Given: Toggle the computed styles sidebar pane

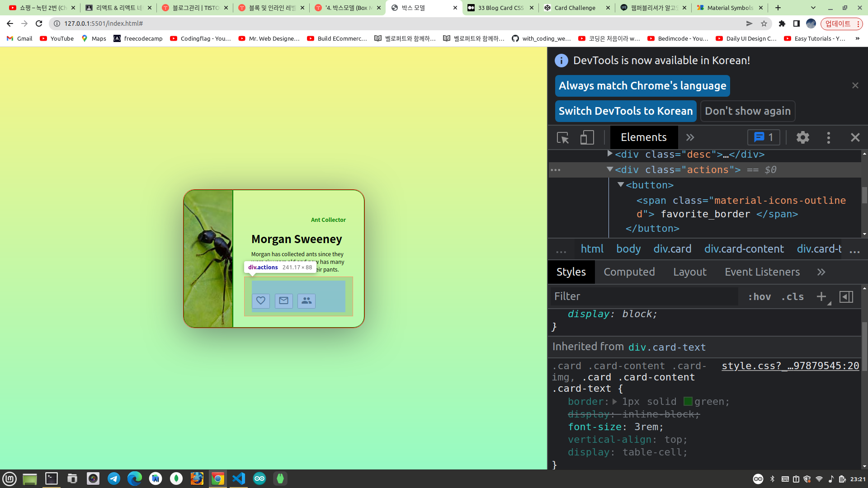Looking at the screenshot, I should pos(846,296).
